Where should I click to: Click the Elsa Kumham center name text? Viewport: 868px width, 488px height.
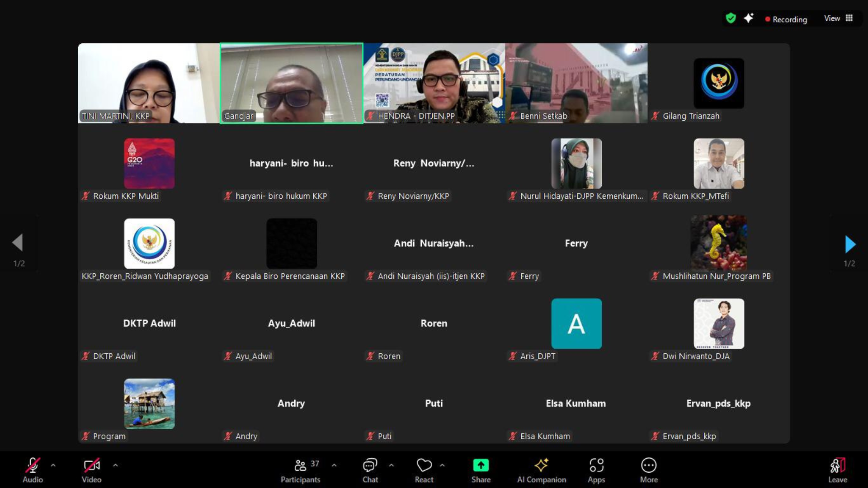click(x=576, y=404)
